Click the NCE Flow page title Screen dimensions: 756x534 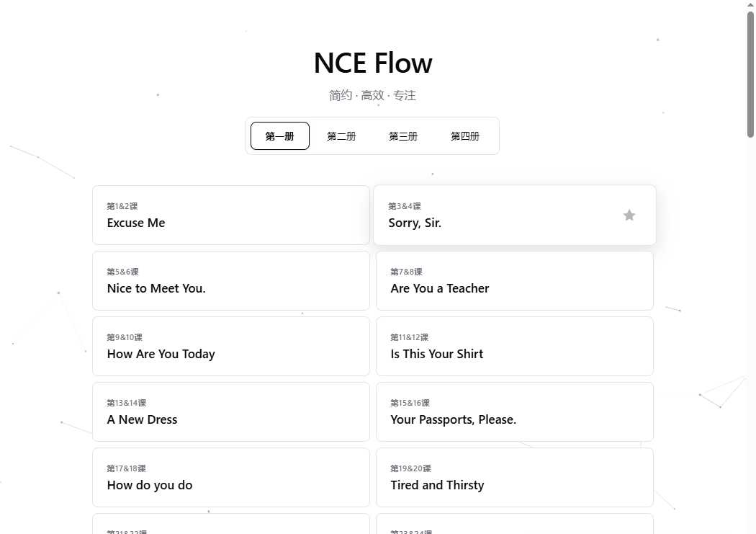tap(372, 63)
